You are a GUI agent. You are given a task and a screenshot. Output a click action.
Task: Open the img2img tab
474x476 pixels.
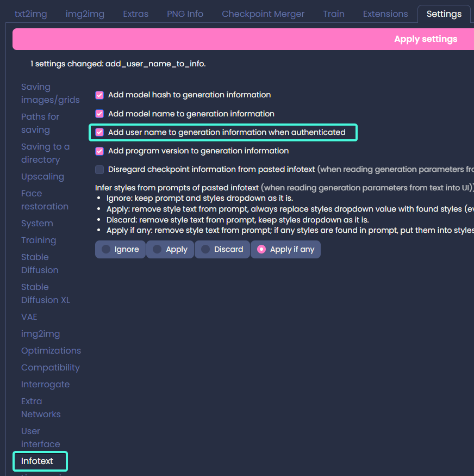click(85, 14)
